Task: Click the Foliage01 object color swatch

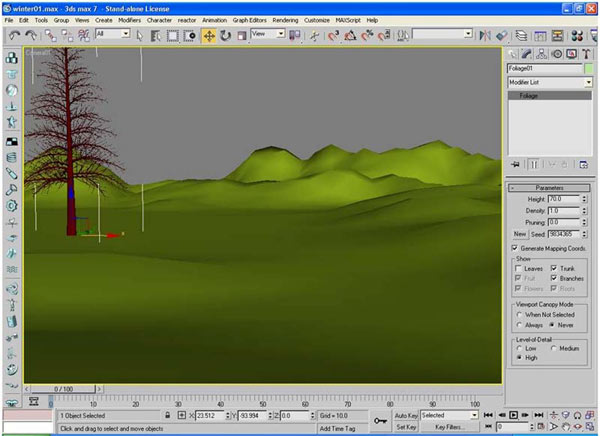Action: point(589,69)
